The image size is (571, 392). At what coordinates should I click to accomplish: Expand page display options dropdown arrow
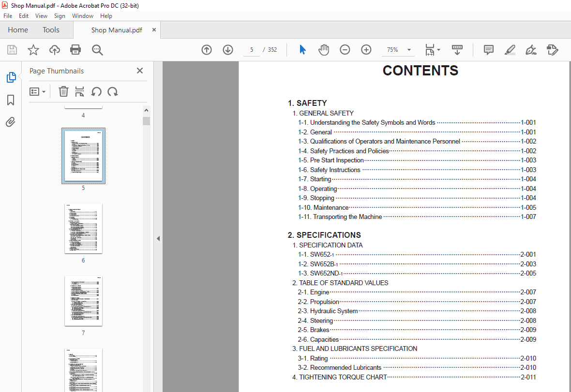tap(438, 50)
